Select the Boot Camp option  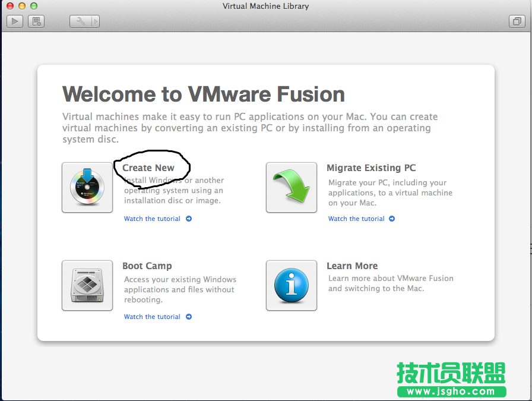coord(147,266)
